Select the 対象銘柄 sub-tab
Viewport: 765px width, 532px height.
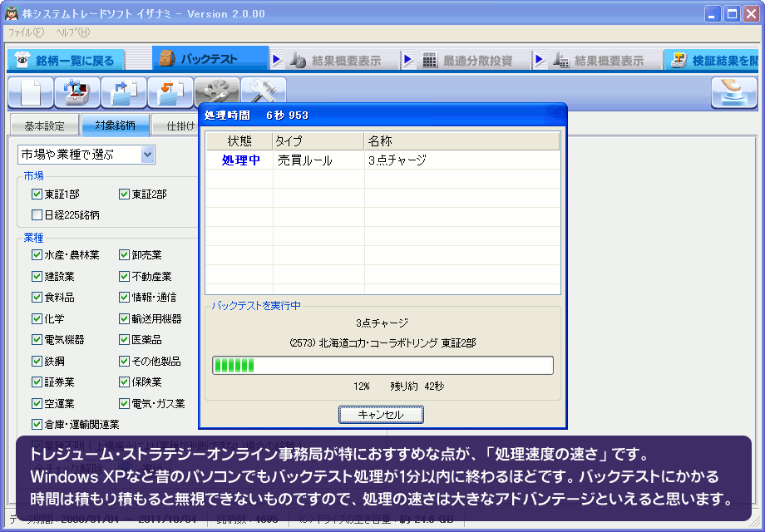pos(115,125)
